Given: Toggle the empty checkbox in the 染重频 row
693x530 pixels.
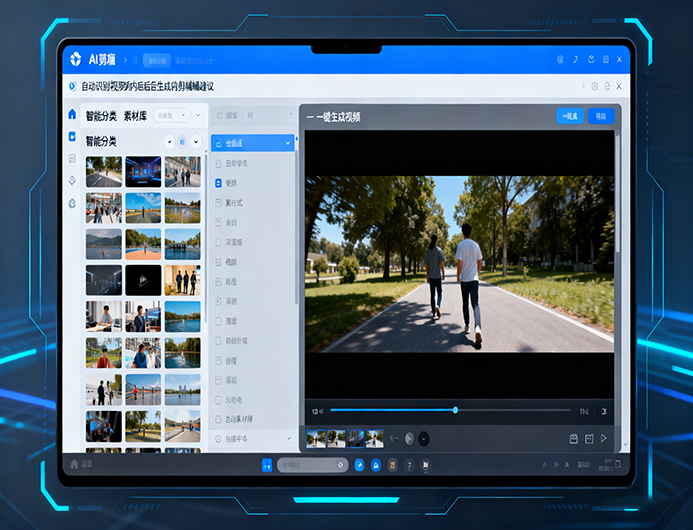Looking at the screenshot, I should coord(218,242).
